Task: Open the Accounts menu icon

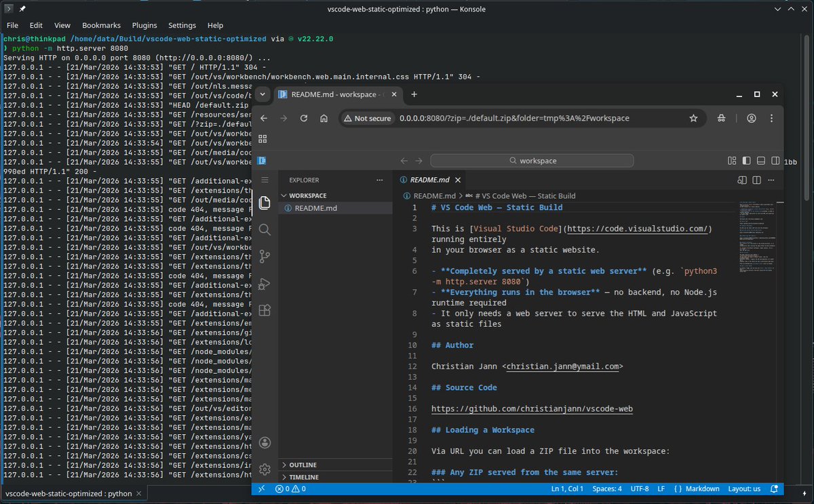Action: click(265, 442)
